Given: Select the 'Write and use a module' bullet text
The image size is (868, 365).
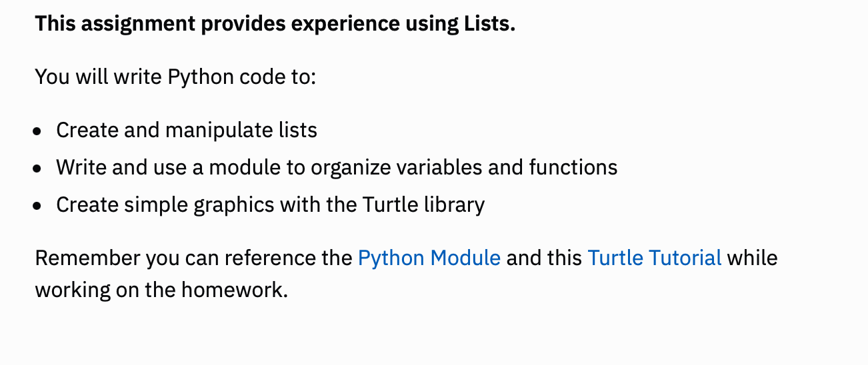Looking at the screenshot, I should (337, 167).
